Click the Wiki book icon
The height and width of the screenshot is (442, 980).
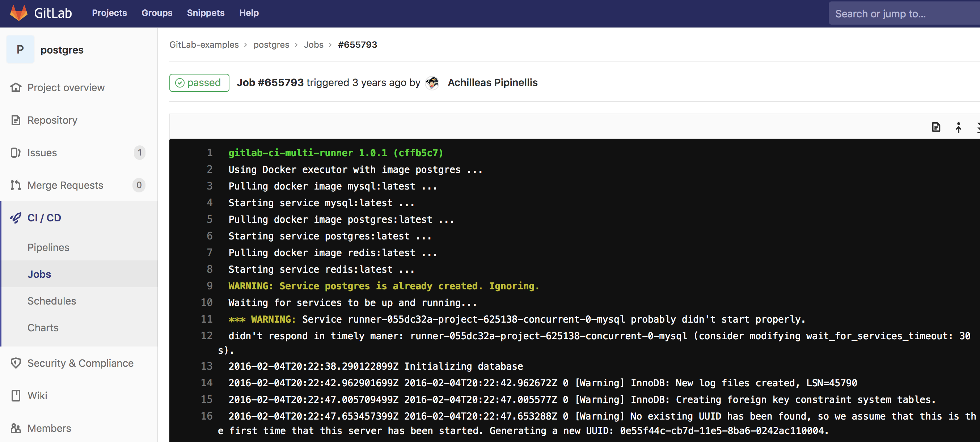point(16,396)
